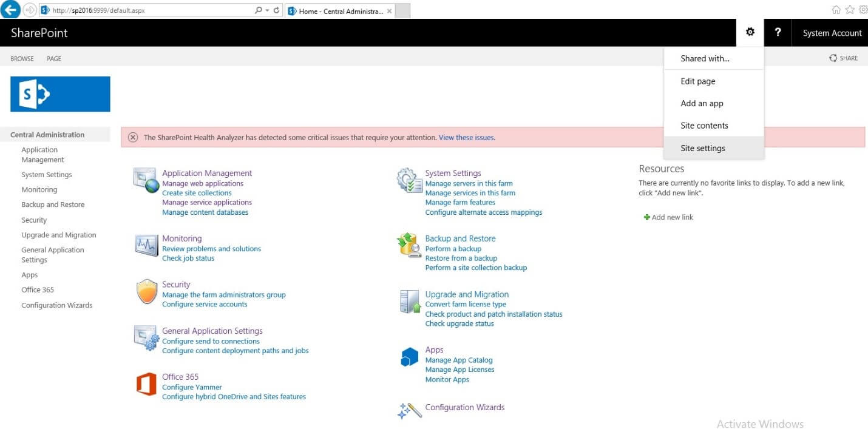
Task: Open Configuration Wizards in left navigation
Action: coord(57,305)
